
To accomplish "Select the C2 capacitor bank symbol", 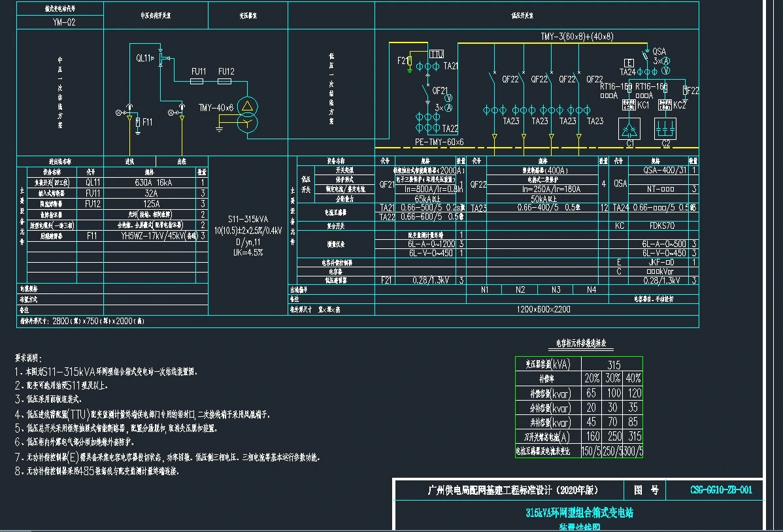I will pos(666,128).
